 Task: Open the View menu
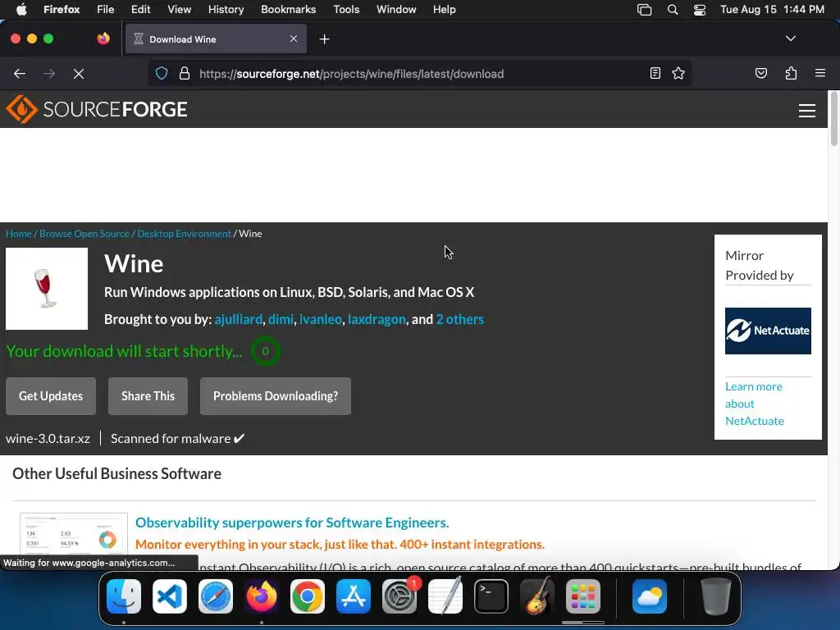coord(179,9)
